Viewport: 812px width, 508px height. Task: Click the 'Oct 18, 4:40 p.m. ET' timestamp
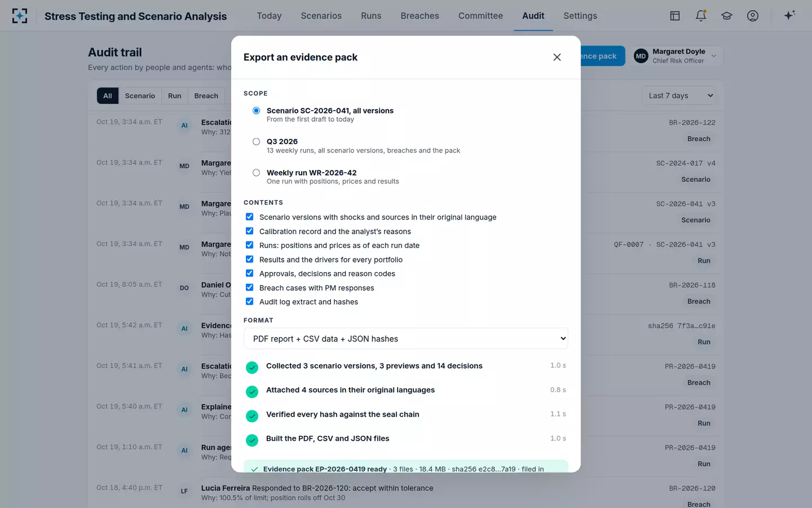pyautogui.click(x=129, y=488)
